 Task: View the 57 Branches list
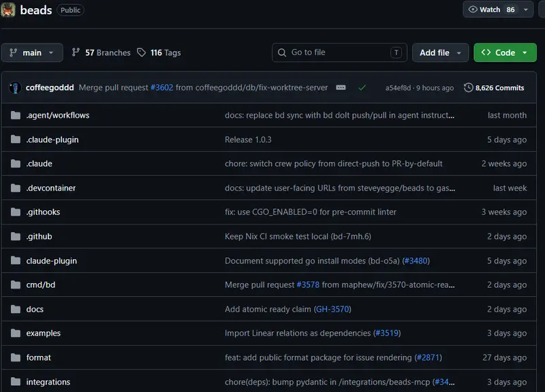pyautogui.click(x=101, y=52)
